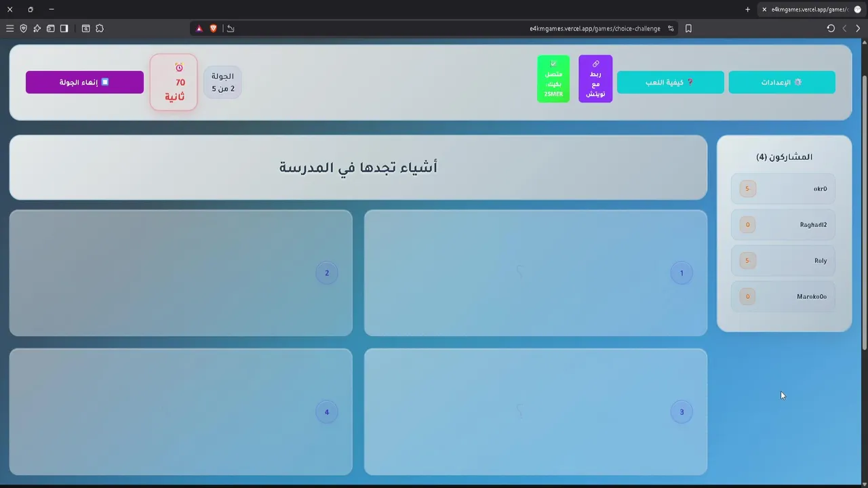This screenshot has width=868, height=488.
Task: Select the e4kmgames.vercel.app tab
Action: pos(811,9)
